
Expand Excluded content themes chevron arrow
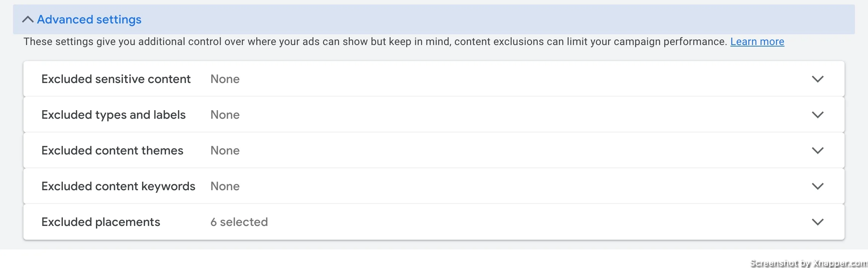(x=817, y=150)
